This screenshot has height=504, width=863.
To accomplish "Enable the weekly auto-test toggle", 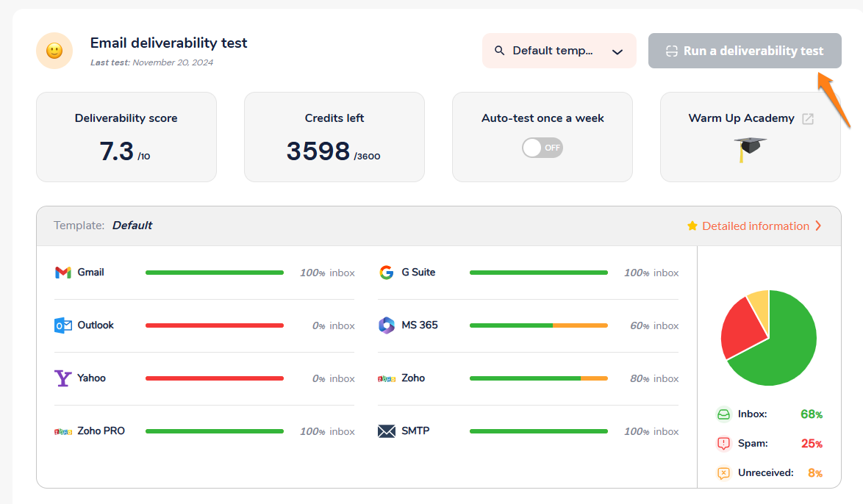I will [x=542, y=148].
